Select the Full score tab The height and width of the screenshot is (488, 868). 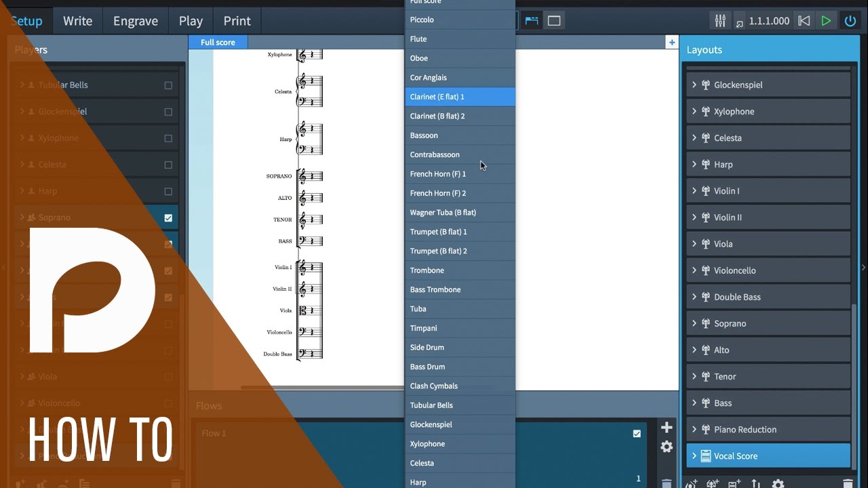218,42
